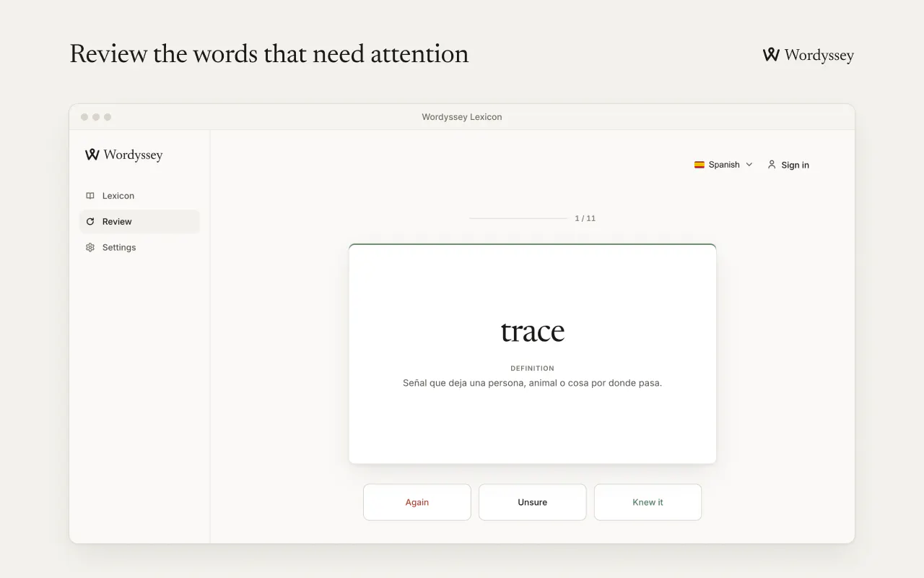Click the Wordyssey logo icon in the sidebar
Image resolution: width=924 pixels, height=578 pixels.
point(92,155)
